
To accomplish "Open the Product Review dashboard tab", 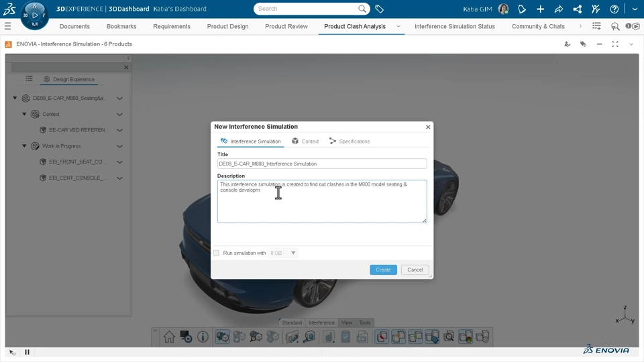I will click(x=286, y=26).
